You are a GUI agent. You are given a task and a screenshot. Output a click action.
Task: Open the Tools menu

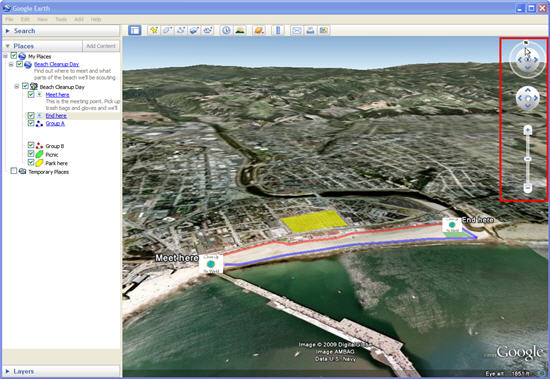pos(61,19)
